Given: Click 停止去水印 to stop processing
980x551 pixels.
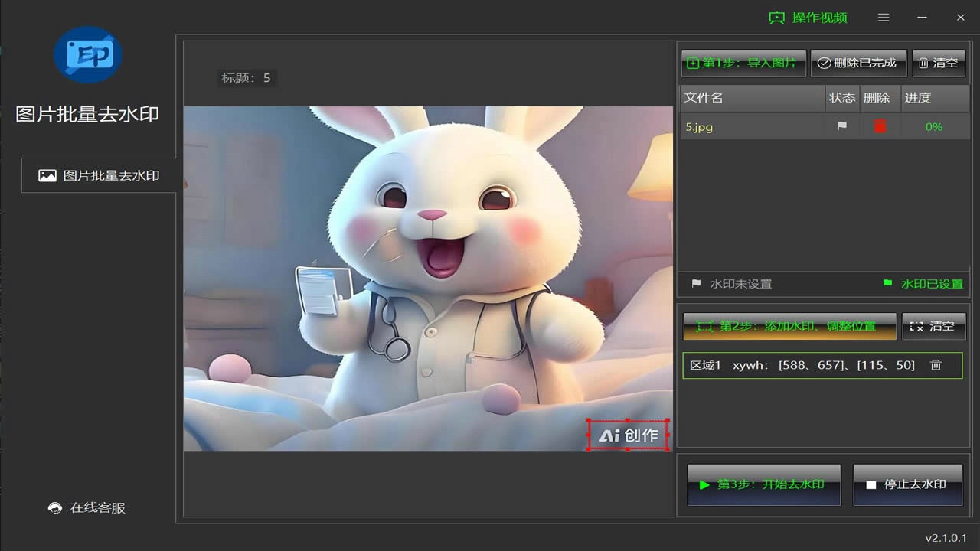Looking at the screenshot, I should 907,484.
